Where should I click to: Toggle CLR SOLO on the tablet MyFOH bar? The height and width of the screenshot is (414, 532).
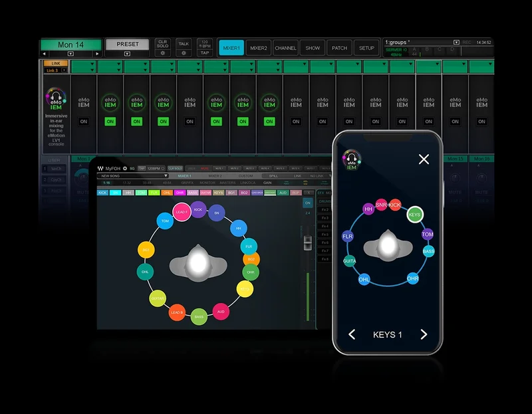175,169
